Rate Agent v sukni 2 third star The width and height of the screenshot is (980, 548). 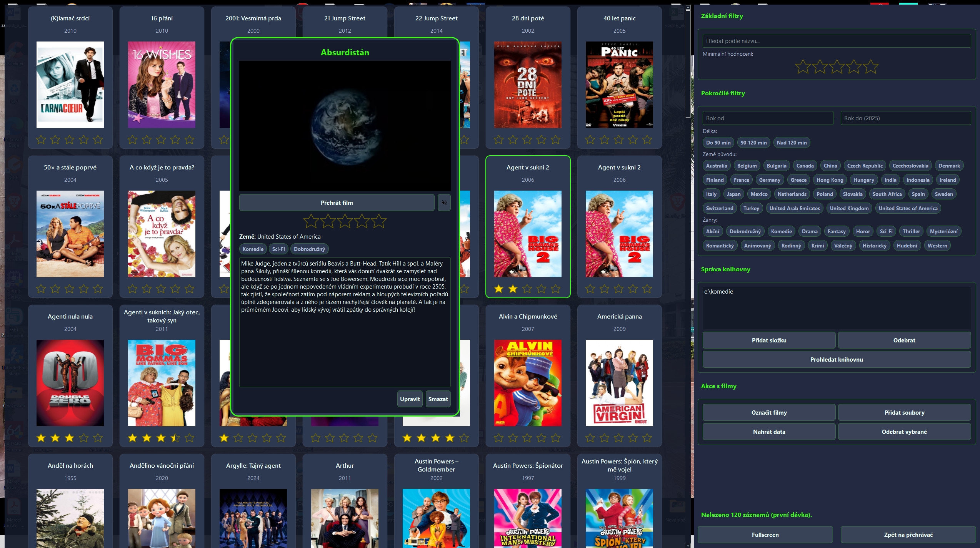coord(527,289)
